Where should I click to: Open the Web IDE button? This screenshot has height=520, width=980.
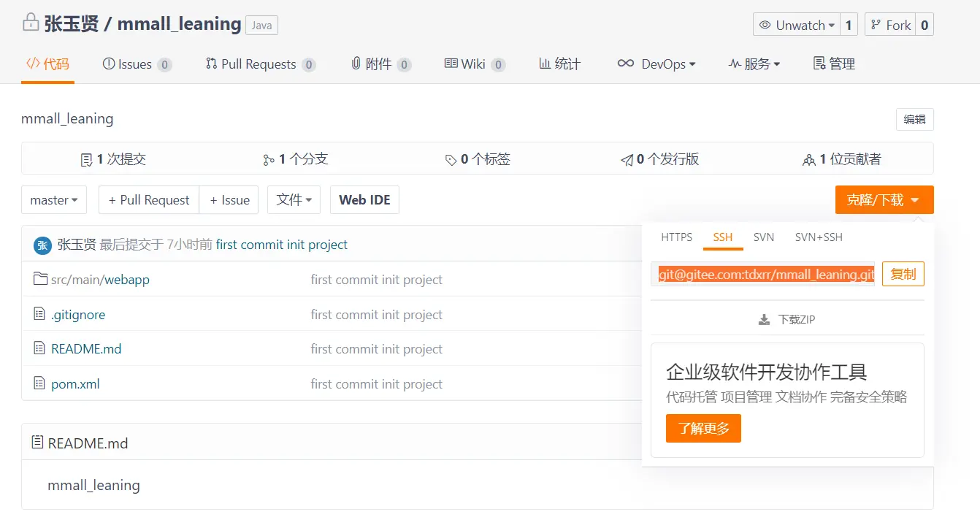[364, 200]
